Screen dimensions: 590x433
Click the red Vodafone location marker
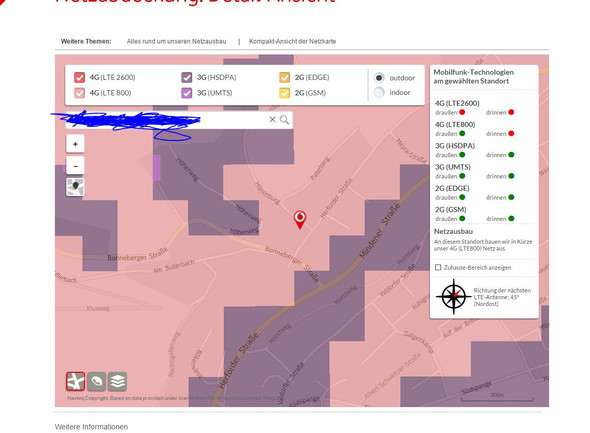coord(300,220)
